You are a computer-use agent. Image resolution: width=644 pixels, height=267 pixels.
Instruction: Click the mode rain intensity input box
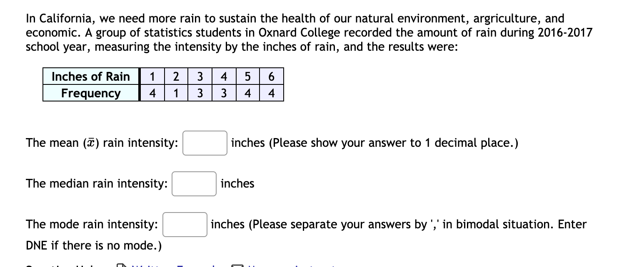tap(185, 224)
